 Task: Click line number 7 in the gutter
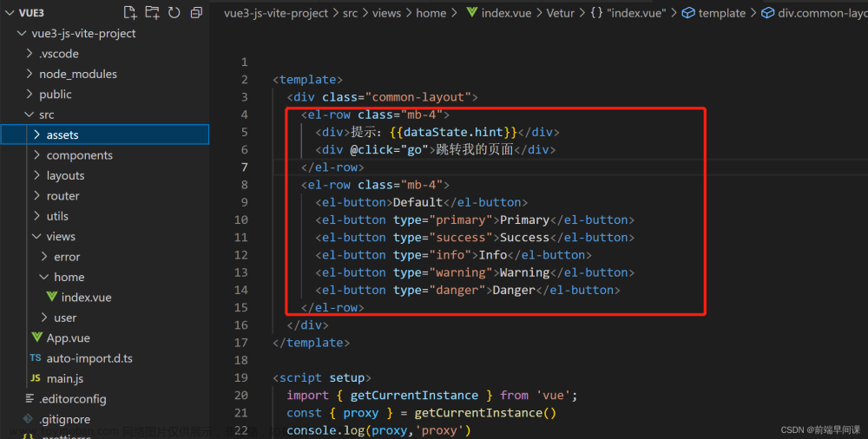click(x=244, y=167)
